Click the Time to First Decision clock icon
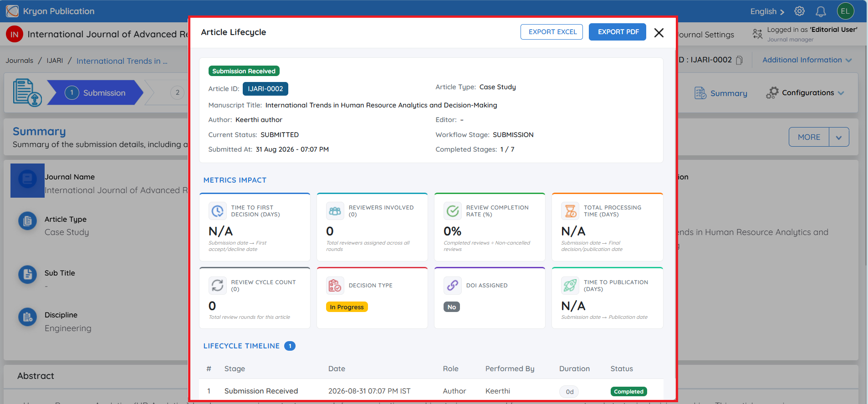The width and height of the screenshot is (868, 404). 218,211
